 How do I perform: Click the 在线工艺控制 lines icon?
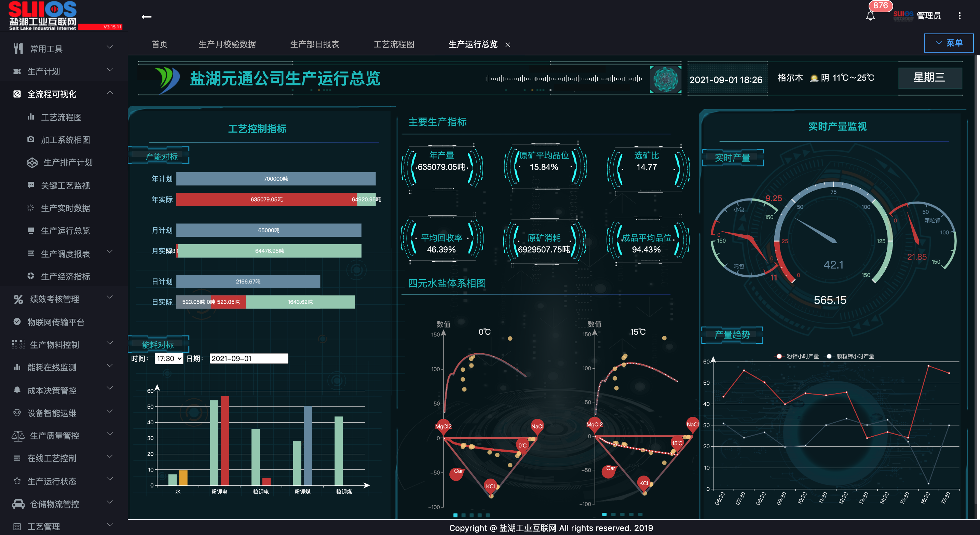pyautogui.click(x=17, y=458)
